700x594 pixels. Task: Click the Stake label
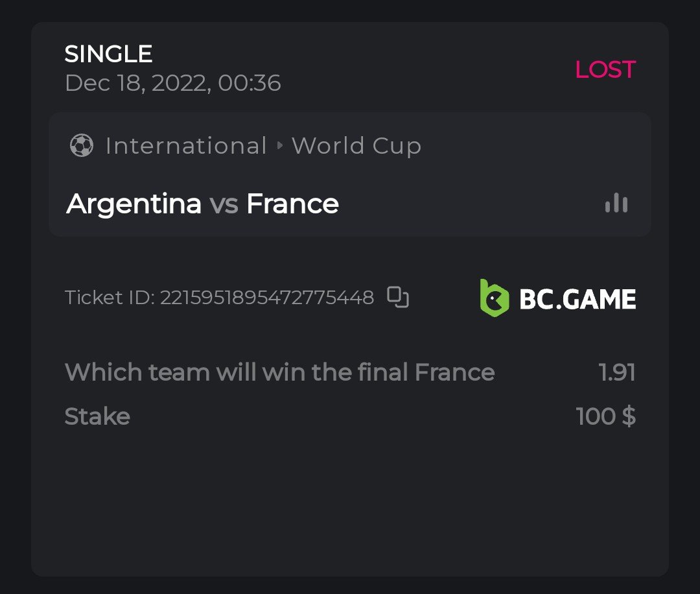[x=97, y=416]
